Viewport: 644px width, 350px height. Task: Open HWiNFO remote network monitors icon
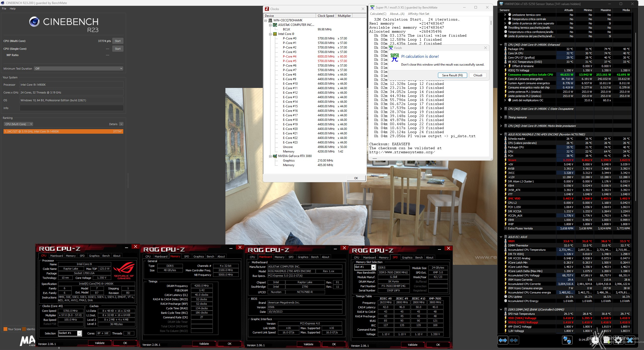point(567,340)
